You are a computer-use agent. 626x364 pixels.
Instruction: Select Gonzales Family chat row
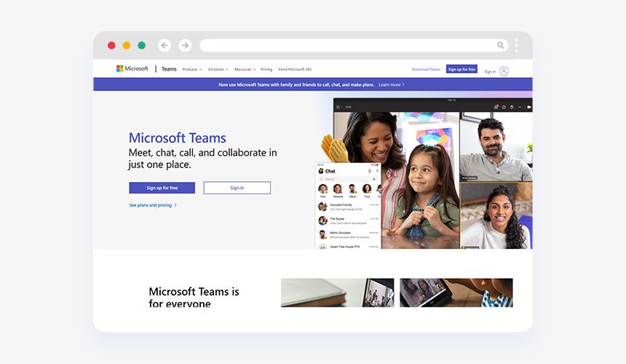click(348, 207)
